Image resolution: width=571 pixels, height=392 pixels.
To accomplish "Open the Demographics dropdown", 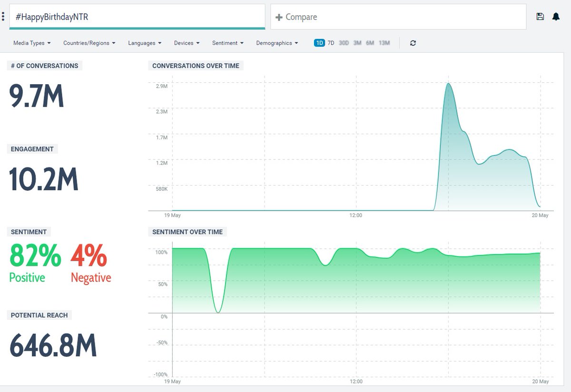I will coord(277,43).
